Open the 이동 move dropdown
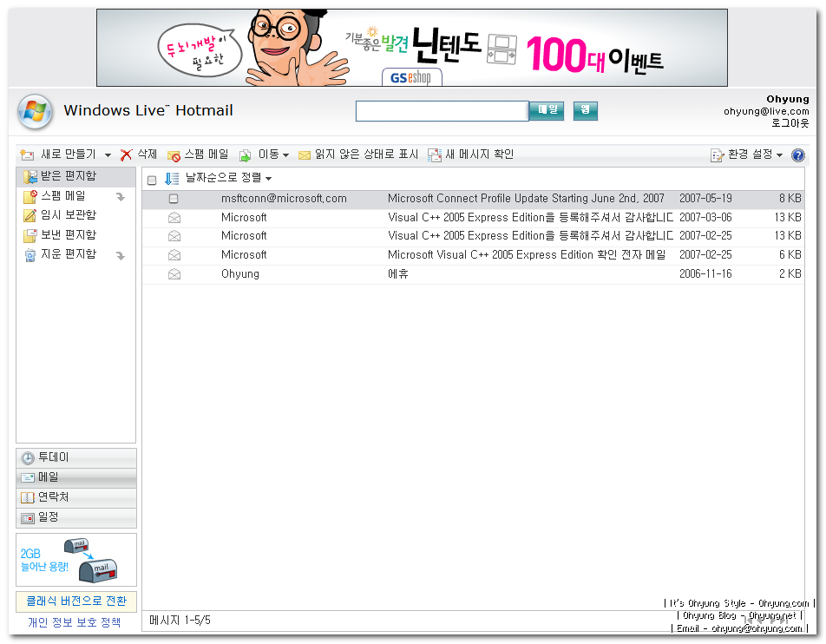 (x=286, y=155)
